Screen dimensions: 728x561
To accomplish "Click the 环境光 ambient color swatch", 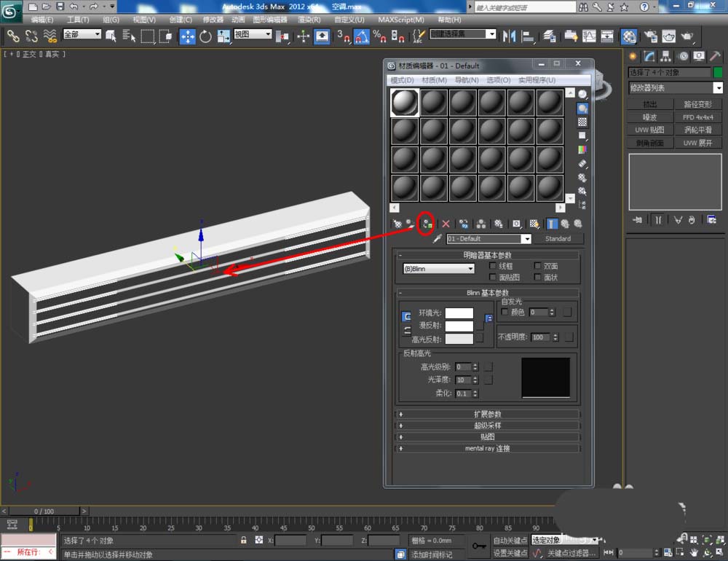I will coord(459,313).
